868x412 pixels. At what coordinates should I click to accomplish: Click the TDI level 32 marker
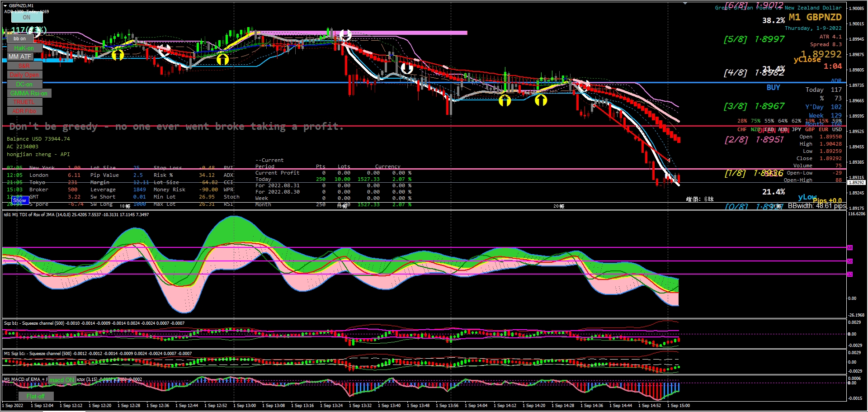tap(850, 275)
